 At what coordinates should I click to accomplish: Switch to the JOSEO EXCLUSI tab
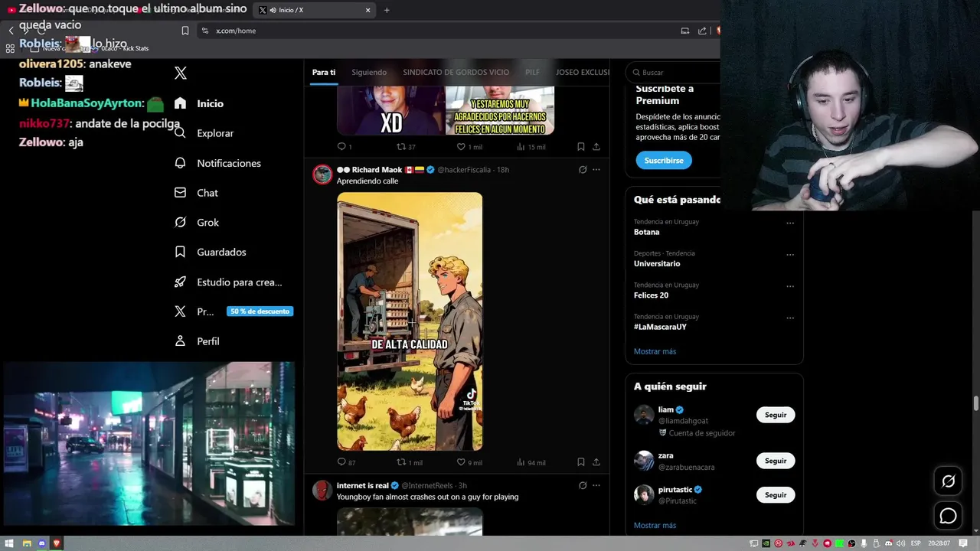pos(583,72)
